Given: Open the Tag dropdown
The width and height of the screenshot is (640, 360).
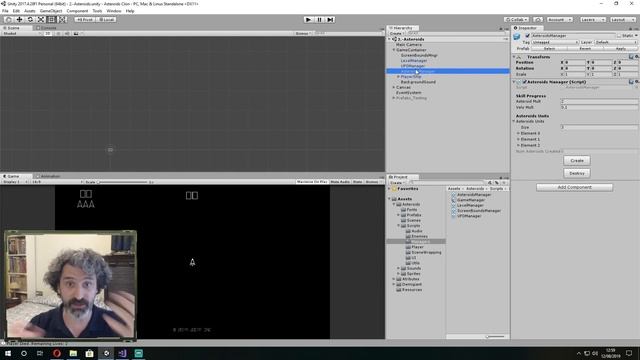Looking at the screenshot, I should point(555,42).
